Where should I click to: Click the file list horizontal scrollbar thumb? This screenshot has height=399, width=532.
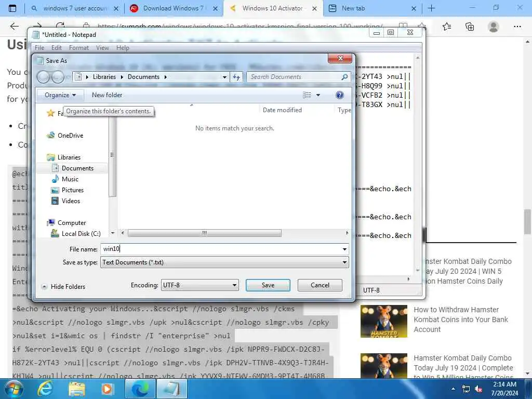coord(204,233)
